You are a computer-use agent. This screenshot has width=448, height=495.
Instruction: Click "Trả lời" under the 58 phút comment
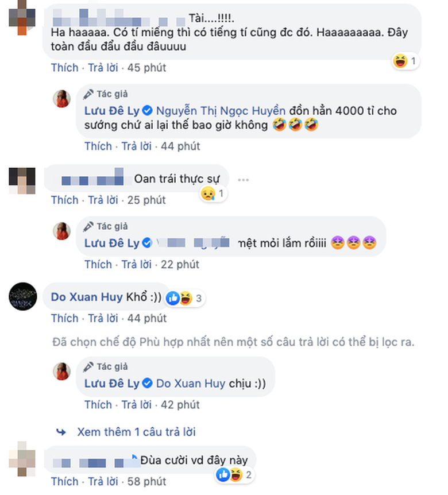tap(103, 481)
